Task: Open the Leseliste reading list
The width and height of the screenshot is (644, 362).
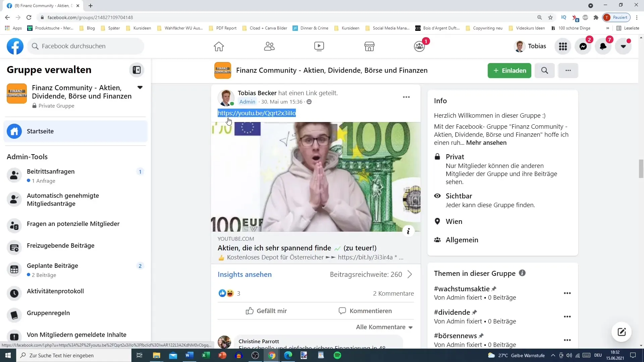Action: [628, 28]
